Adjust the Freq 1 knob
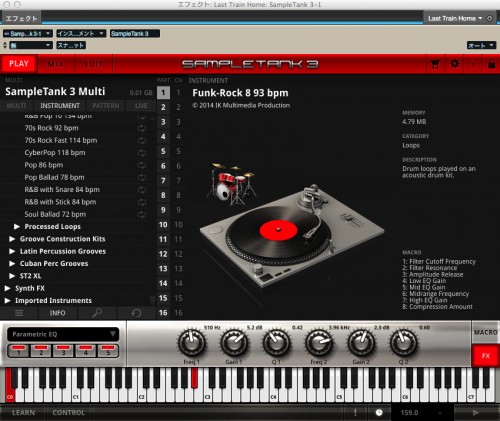Screen dimensions: 500x421 click(192, 343)
